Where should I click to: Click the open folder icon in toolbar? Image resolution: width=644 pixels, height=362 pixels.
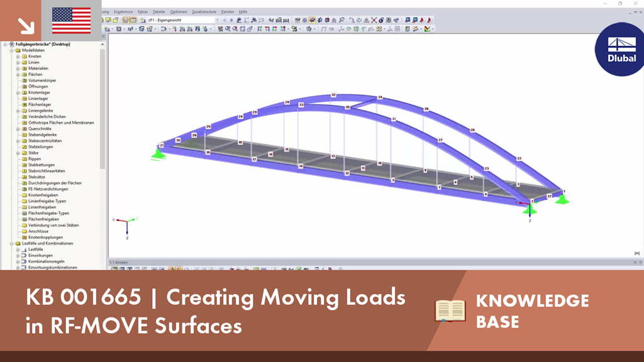[115, 19]
